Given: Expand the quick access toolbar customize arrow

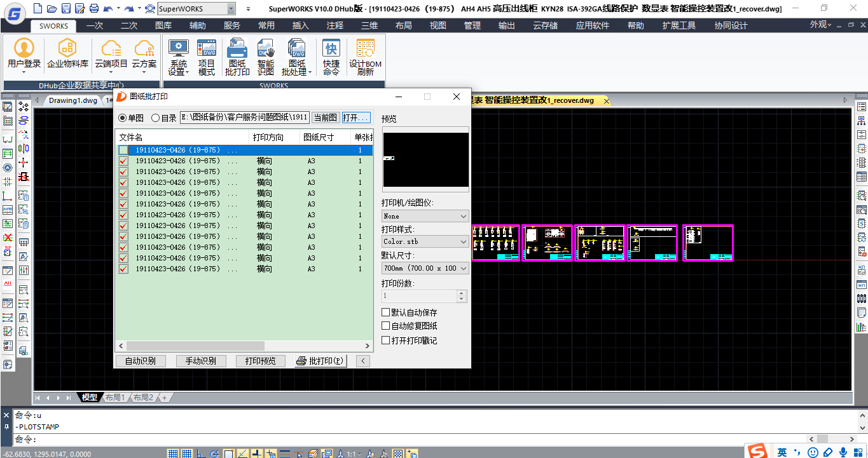Looking at the screenshot, I should (247, 9).
